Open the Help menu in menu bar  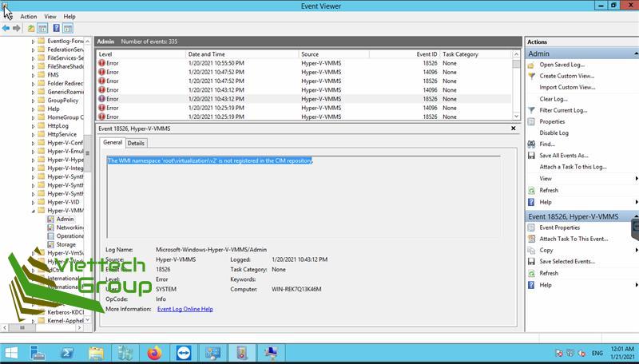69,17
